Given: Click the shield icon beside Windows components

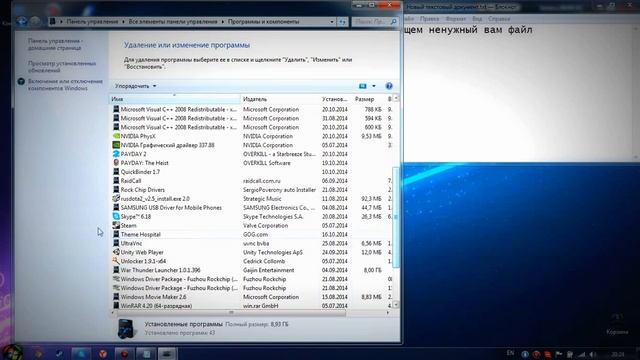Looking at the screenshot, I should pos(21,82).
